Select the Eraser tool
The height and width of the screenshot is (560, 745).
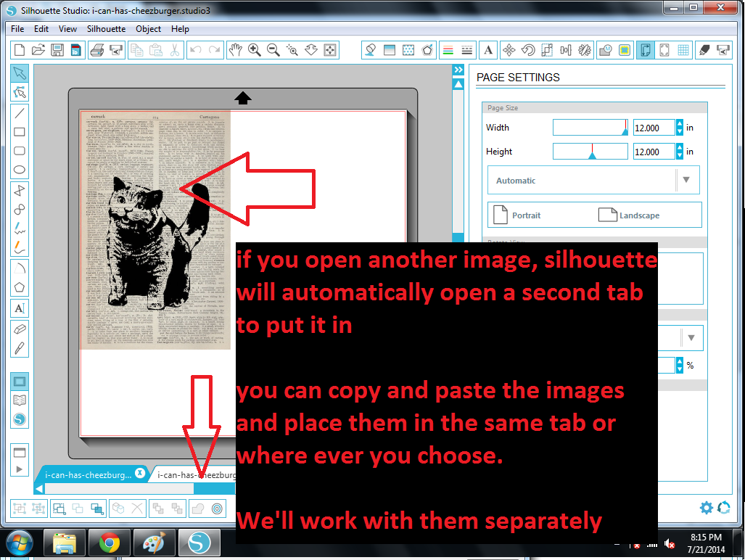coord(20,329)
